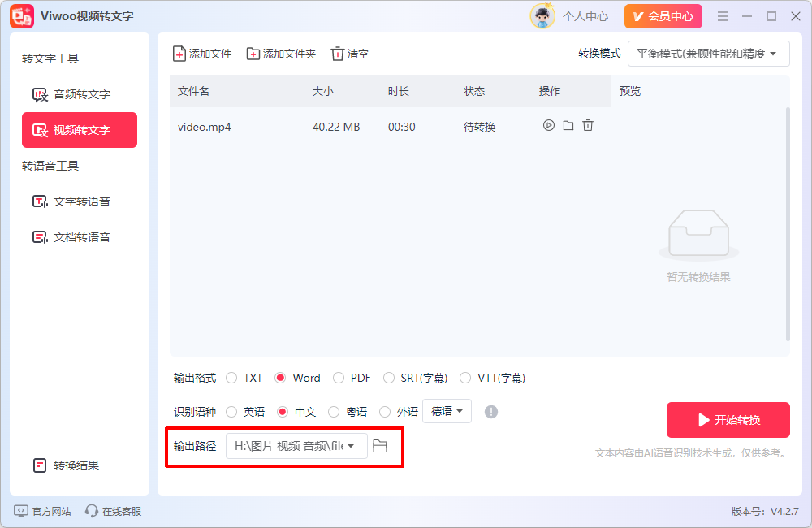Expand the 转换模式 dropdown

pyautogui.click(x=708, y=54)
